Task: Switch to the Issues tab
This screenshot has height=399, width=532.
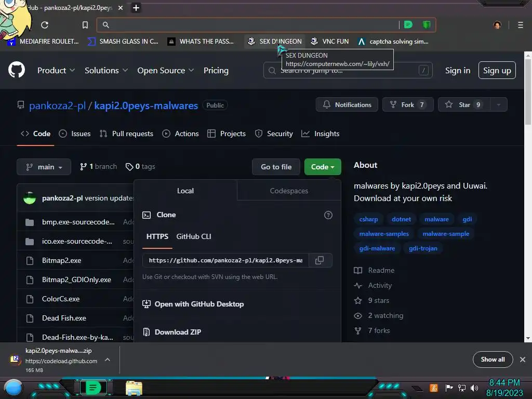Action: 75,134
